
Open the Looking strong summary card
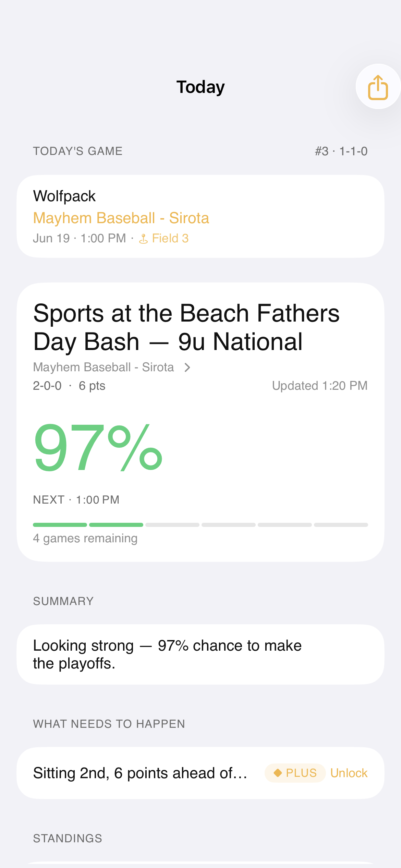(200, 654)
